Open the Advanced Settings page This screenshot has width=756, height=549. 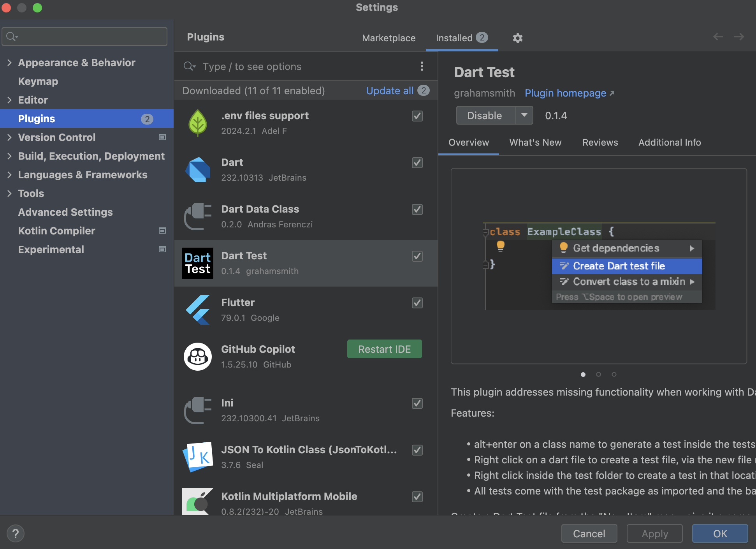point(65,212)
